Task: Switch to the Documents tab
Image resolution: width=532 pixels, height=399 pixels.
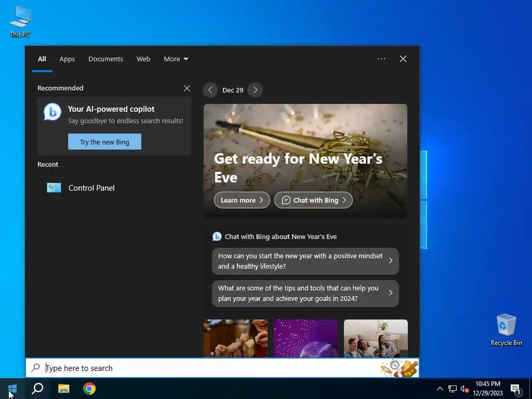Action: pyautogui.click(x=105, y=59)
